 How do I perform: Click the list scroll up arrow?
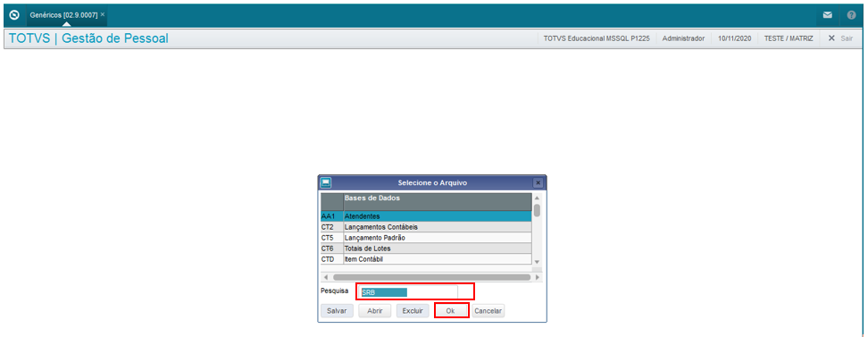click(x=537, y=198)
